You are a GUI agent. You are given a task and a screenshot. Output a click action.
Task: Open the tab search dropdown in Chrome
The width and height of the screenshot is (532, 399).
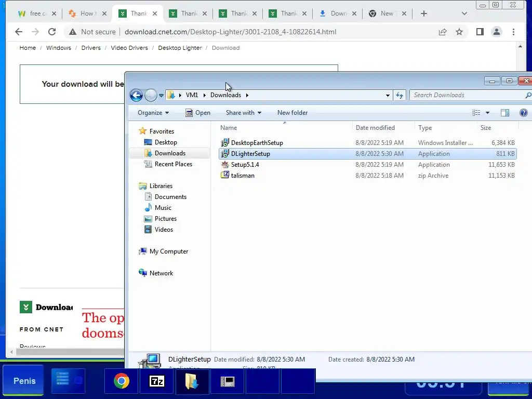click(464, 14)
